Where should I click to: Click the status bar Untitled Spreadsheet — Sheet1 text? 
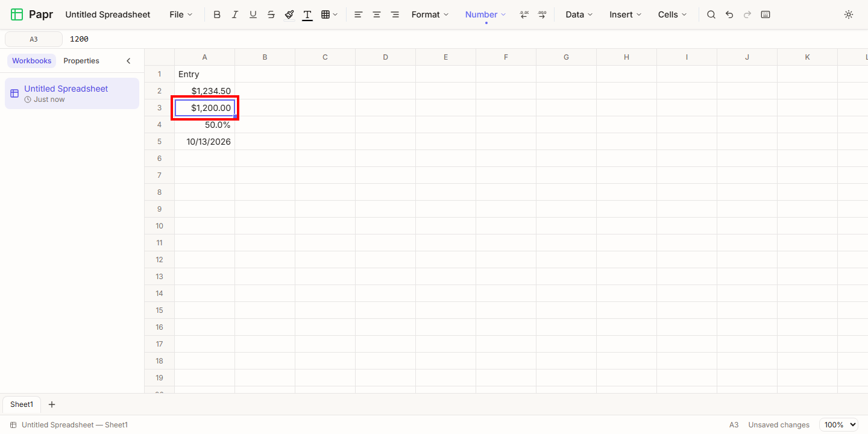tap(75, 425)
